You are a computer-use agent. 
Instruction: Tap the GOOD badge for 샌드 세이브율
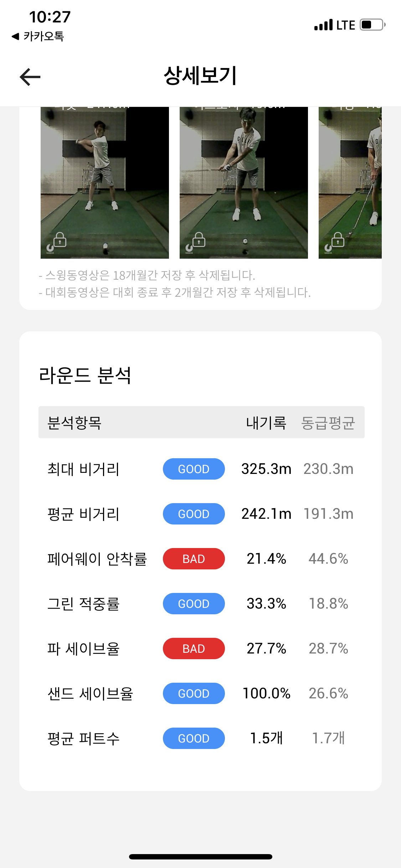(194, 693)
